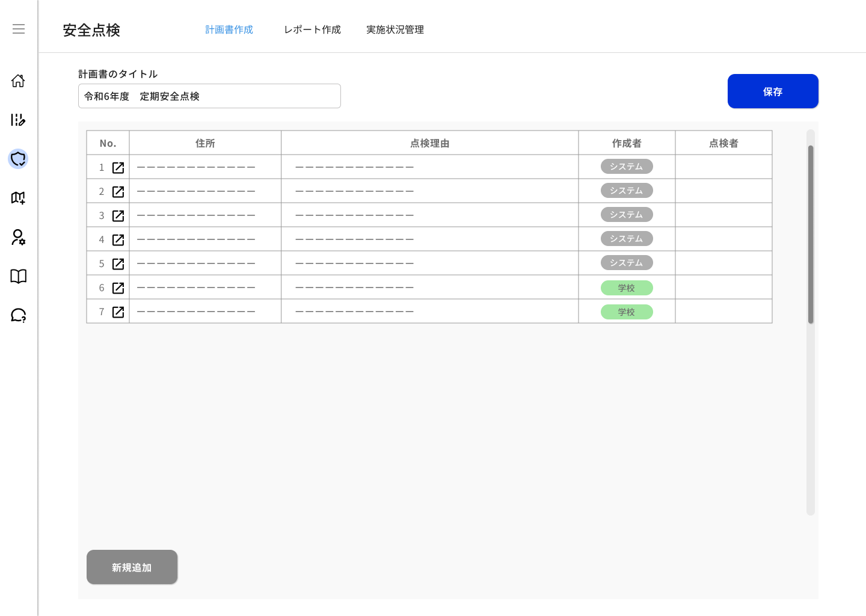Switch to the レポート作成 tab

pyautogui.click(x=312, y=29)
